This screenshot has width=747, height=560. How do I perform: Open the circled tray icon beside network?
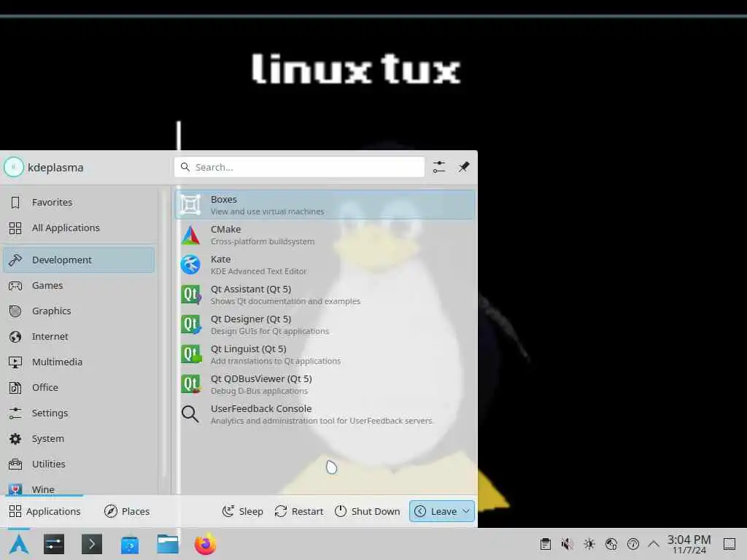[x=633, y=544]
